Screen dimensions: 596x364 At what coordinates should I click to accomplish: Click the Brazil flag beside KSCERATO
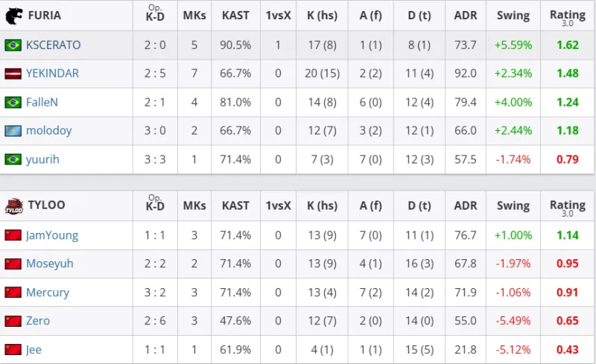[x=13, y=45]
